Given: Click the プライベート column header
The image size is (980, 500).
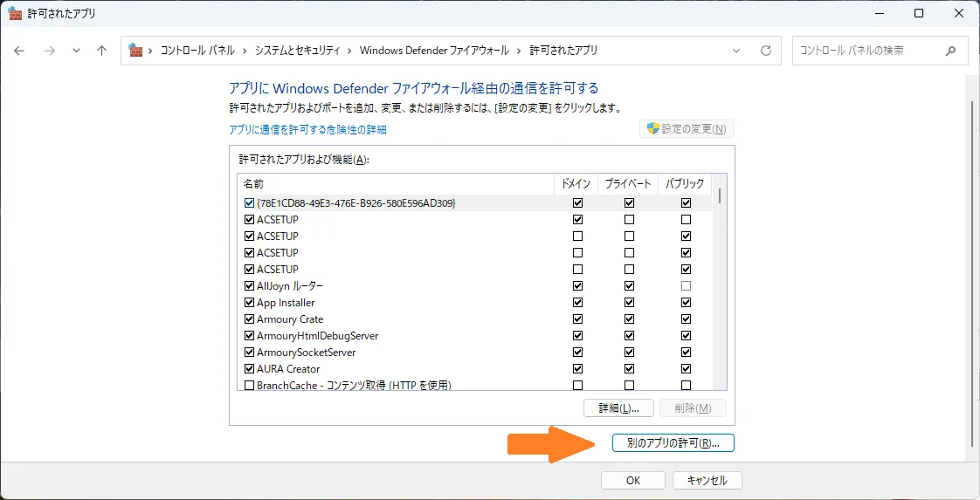Looking at the screenshot, I should click(628, 183).
